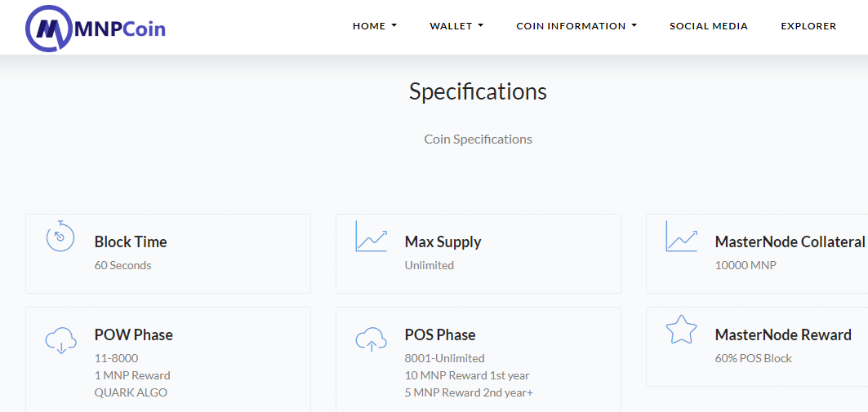
Task: Click the Block Time heading
Action: coord(131,241)
